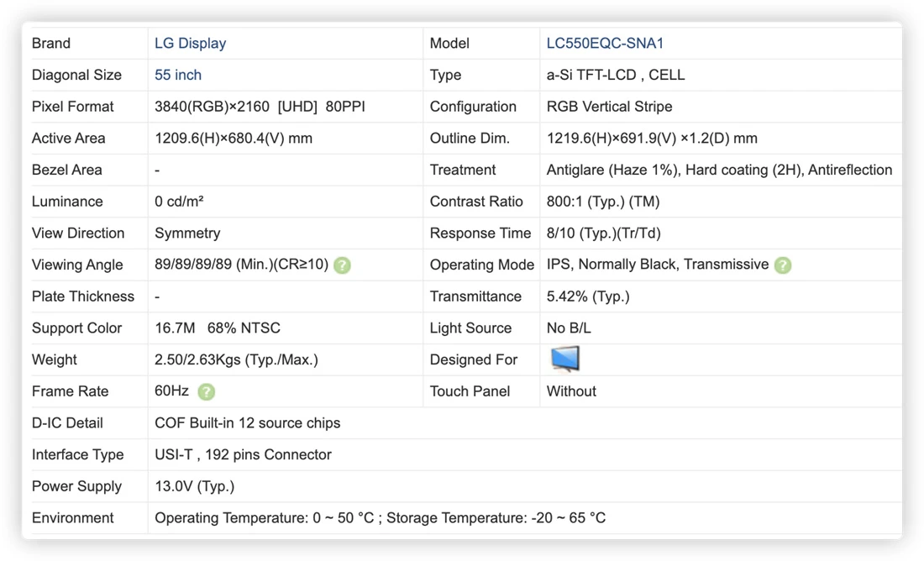Click the Touch Panel Without value
The image size is (924, 561).
571,391
